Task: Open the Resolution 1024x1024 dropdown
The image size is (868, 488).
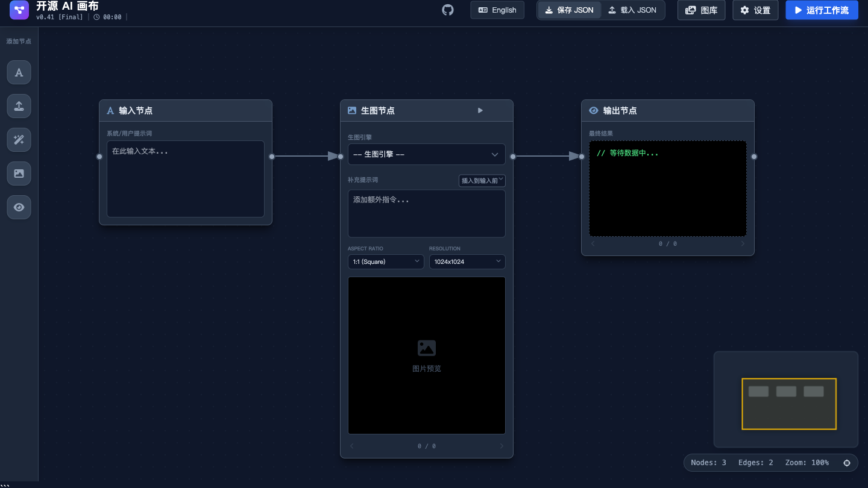Action: pyautogui.click(x=467, y=261)
